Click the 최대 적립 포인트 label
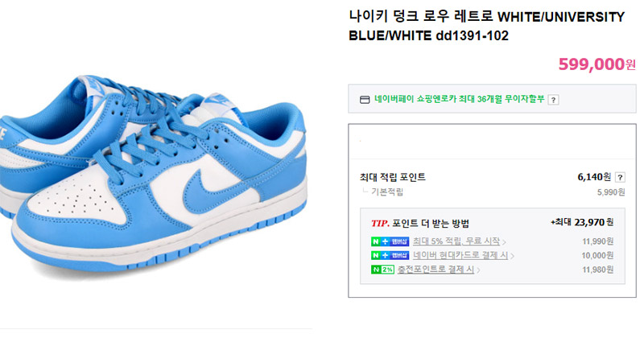This screenshot has width=644, height=338. click(393, 177)
